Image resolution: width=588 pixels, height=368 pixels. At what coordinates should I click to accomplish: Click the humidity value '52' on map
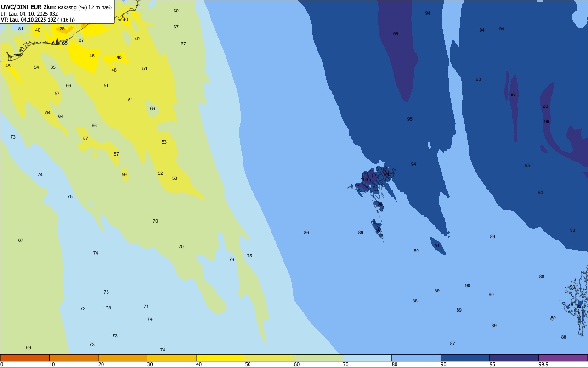[160, 173]
